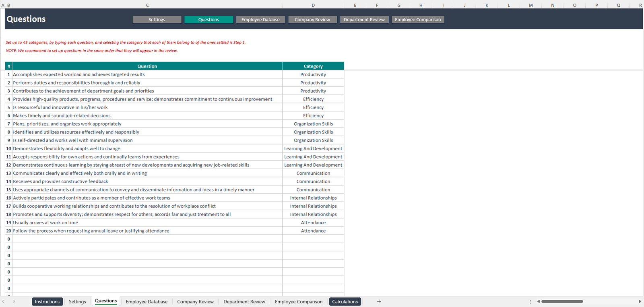This screenshot has height=307, width=644.
Task: Open the Calculations sheet tab
Action: coord(345,301)
